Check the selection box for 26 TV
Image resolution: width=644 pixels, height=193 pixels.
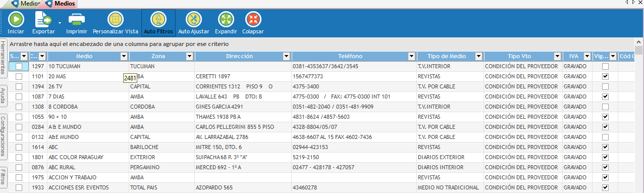19,86
